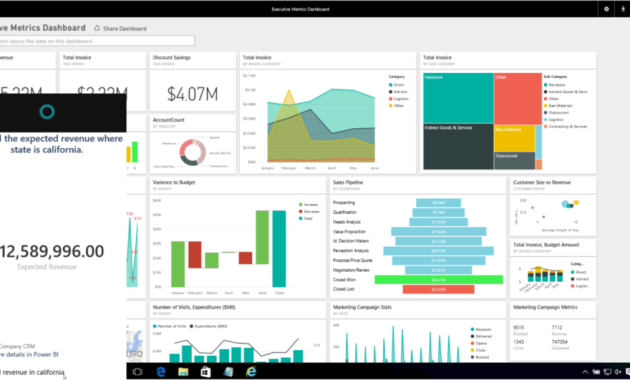Click the 9515 Blocked metric
Viewport: 630px width, 380px height.
pyautogui.click(x=520, y=330)
